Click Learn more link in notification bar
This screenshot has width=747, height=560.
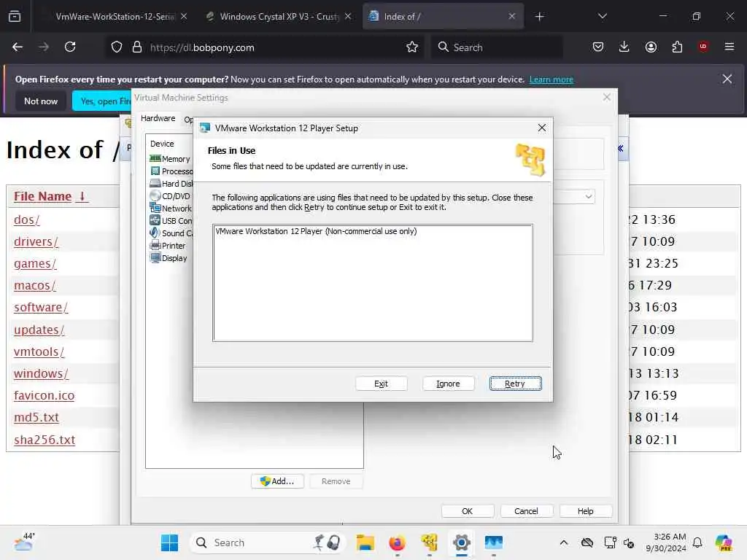551,79
